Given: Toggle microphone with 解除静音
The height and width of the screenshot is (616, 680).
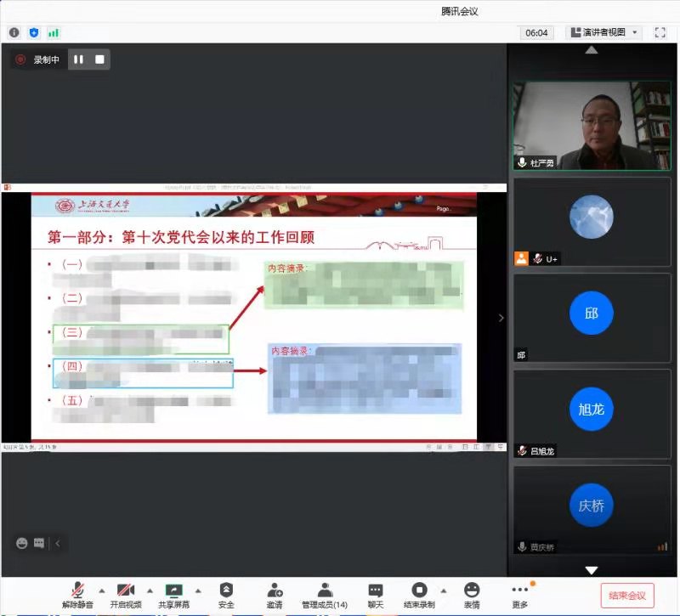Looking at the screenshot, I should click(77, 595).
